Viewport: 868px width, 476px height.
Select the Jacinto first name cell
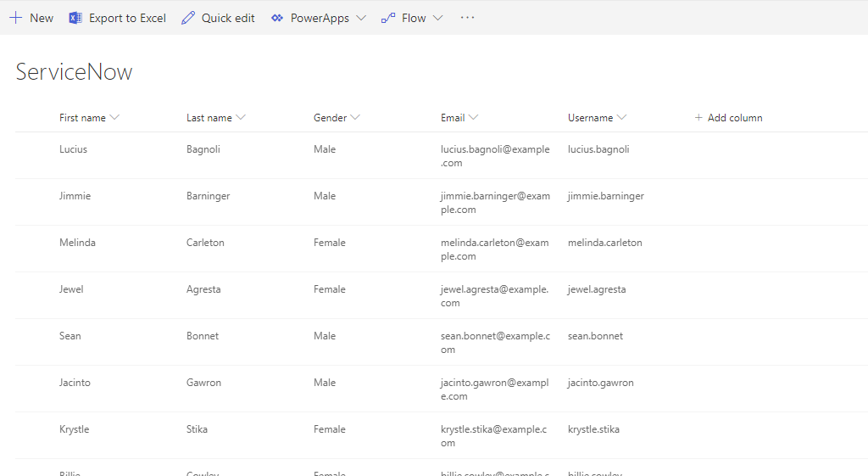[75, 383]
